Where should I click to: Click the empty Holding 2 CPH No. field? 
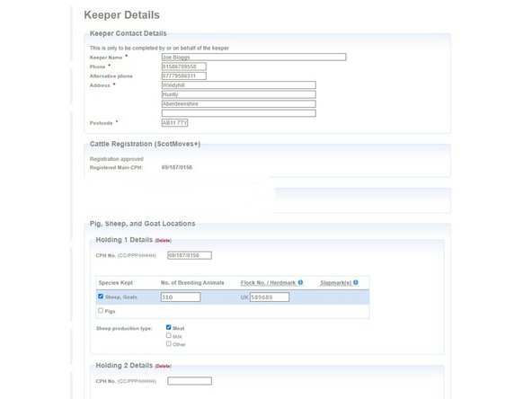[x=190, y=381]
